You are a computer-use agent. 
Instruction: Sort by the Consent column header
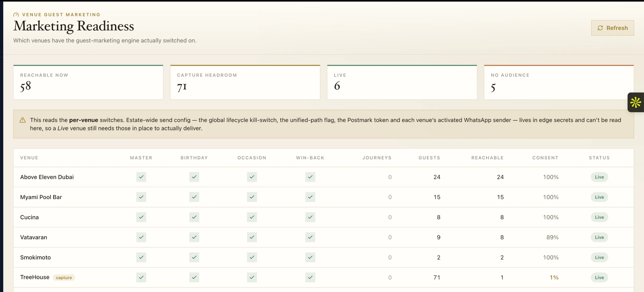point(545,158)
